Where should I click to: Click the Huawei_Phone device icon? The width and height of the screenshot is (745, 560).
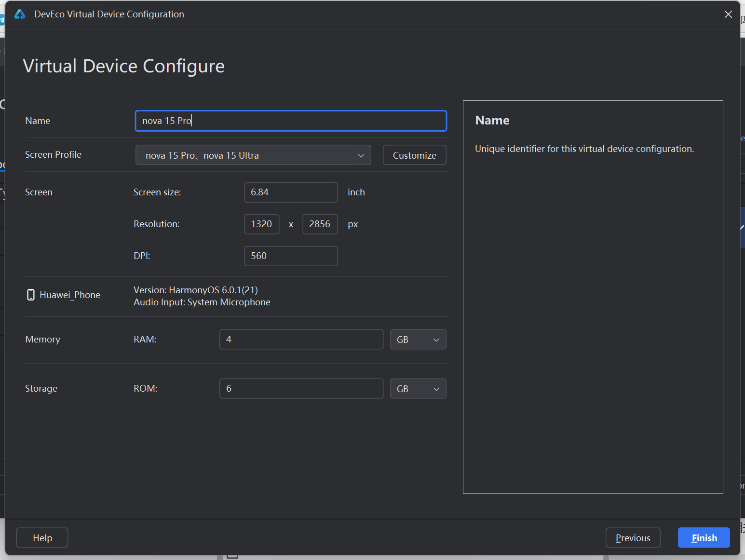(x=31, y=295)
